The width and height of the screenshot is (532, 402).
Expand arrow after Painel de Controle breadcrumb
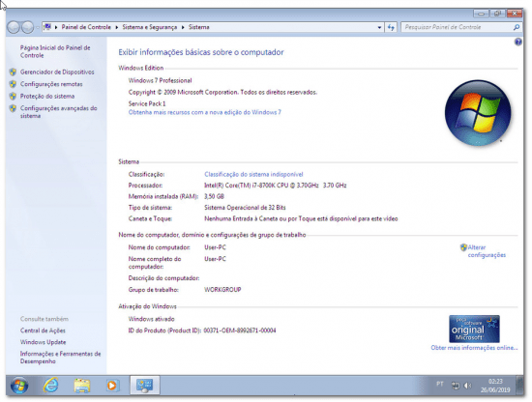(117, 27)
